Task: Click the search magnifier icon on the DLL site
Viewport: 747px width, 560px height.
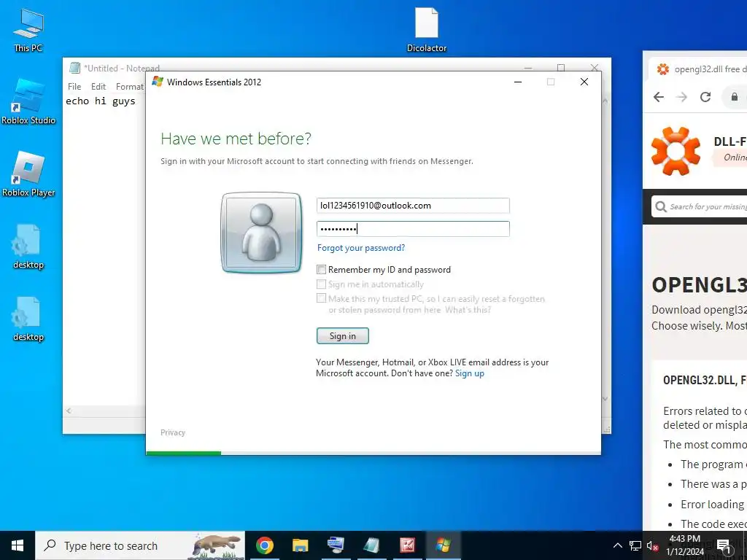Action: click(x=661, y=206)
